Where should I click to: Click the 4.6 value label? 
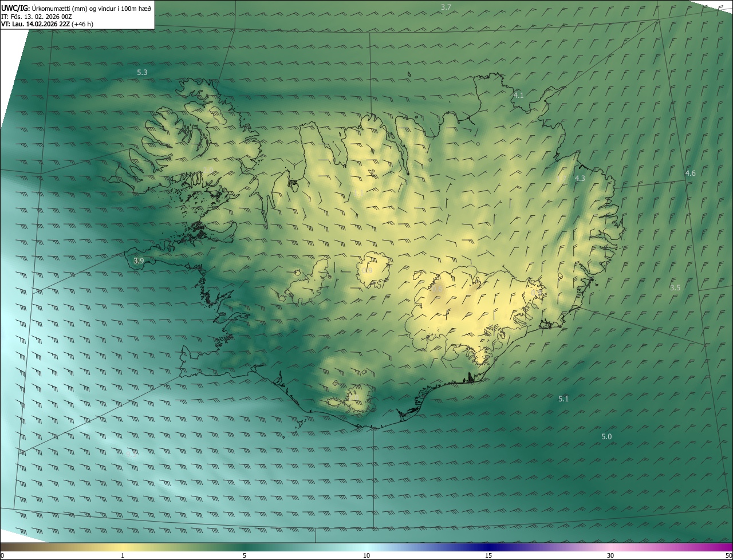point(690,173)
